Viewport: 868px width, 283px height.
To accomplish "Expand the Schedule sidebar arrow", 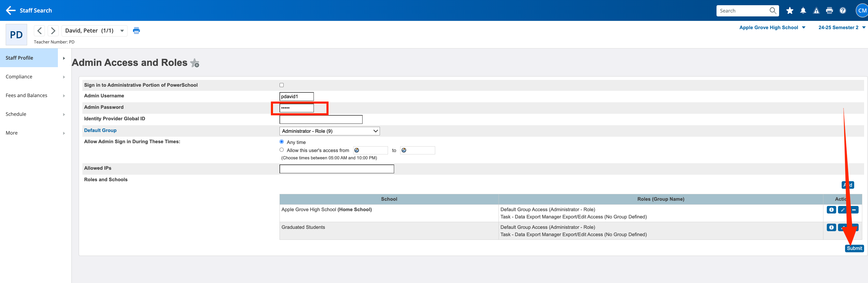I will pos(64,114).
